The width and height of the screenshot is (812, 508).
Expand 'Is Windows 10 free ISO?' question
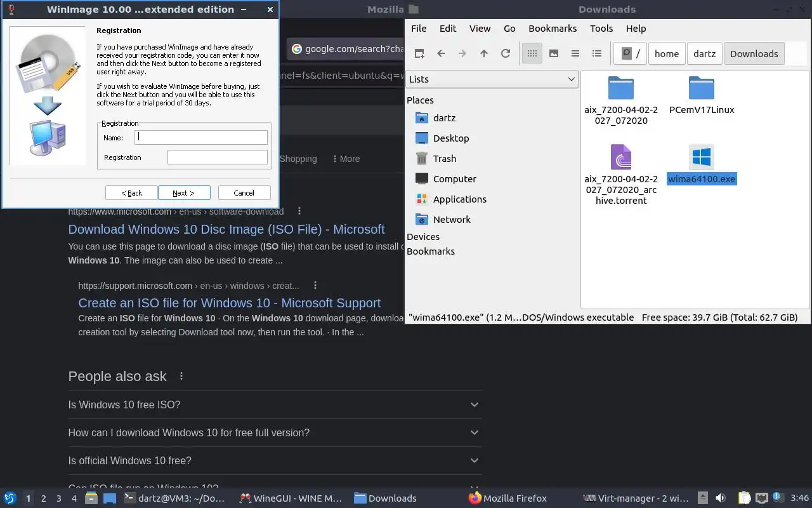(275, 404)
